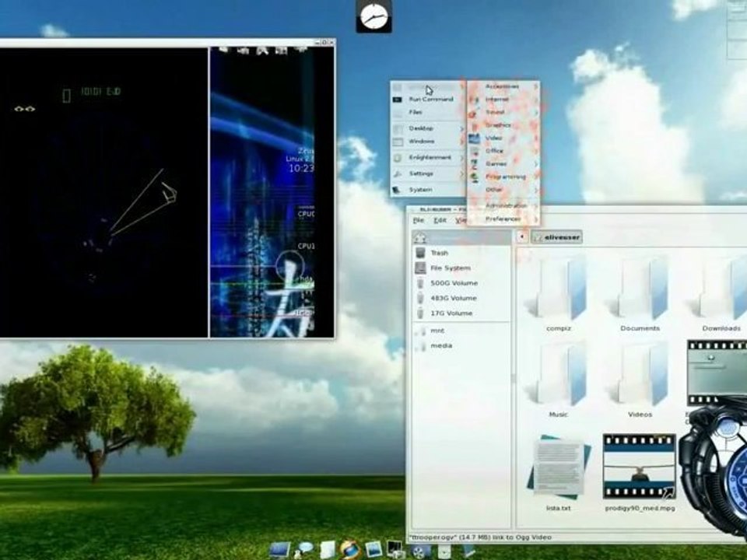Viewport: 747px width, 560px height.
Task: Toggle the path bar back arrow button
Action: pos(521,236)
